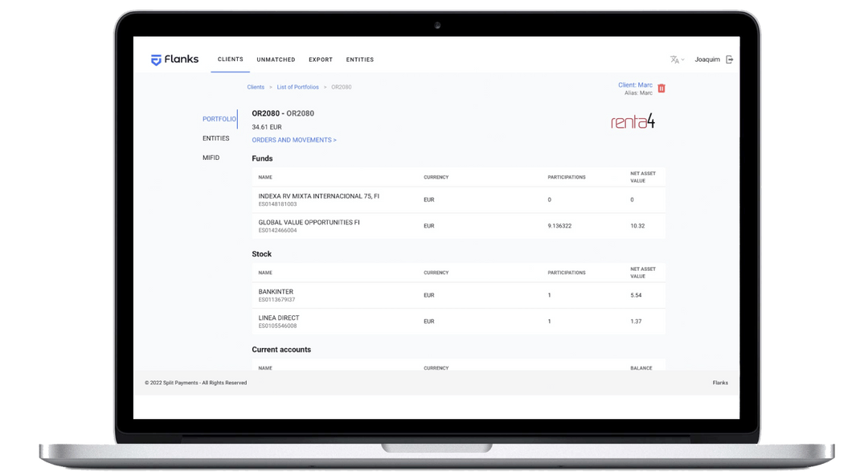Screen dimensions: 868x472
Task: Expand the language selector chevron
Action: (x=682, y=60)
